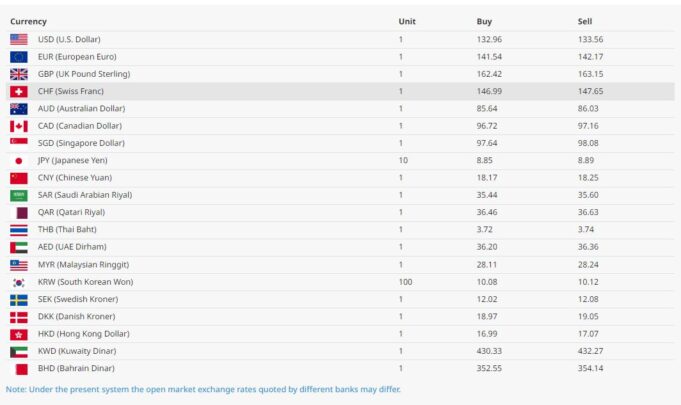The height and width of the screenshot is (405, 681).
Task: Click the Currency column header
Action: (28, 21)
